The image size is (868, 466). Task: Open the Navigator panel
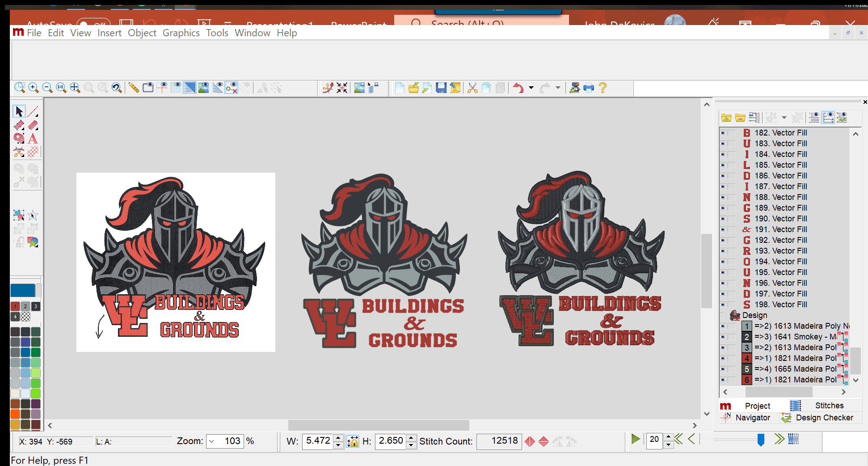(x=753, y=418)
